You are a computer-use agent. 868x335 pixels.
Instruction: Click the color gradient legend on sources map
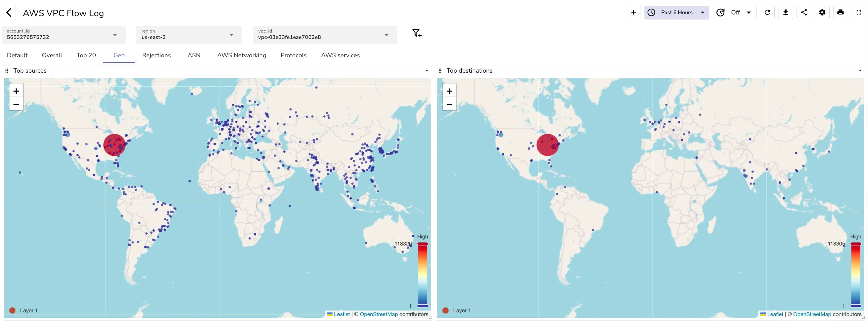[422, 275]
